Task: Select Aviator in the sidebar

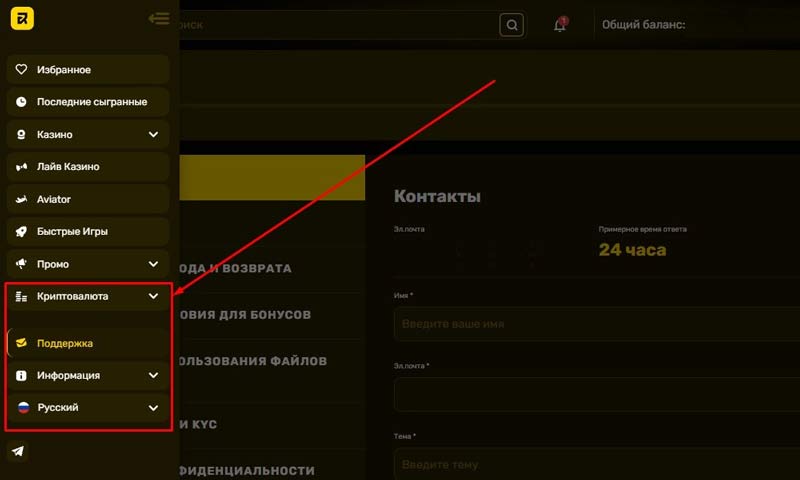Action: click(54, 199)
